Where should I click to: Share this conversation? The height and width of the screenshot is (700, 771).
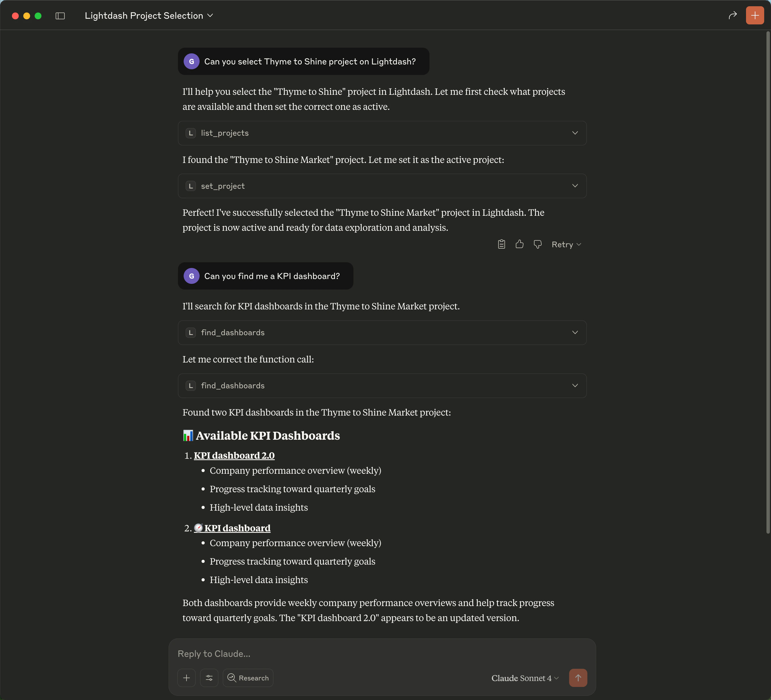click(733, 16)
